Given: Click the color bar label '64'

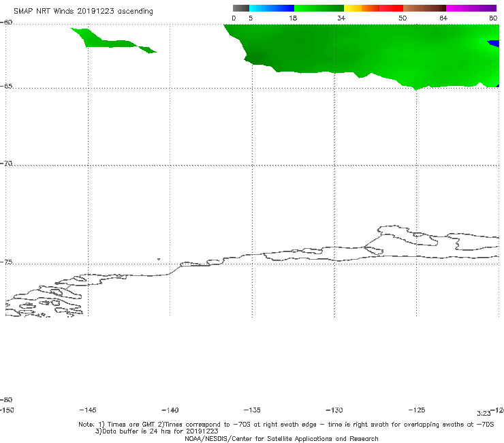Looking at the screenshot, I should pyautogui.click(x=443, y=18).
